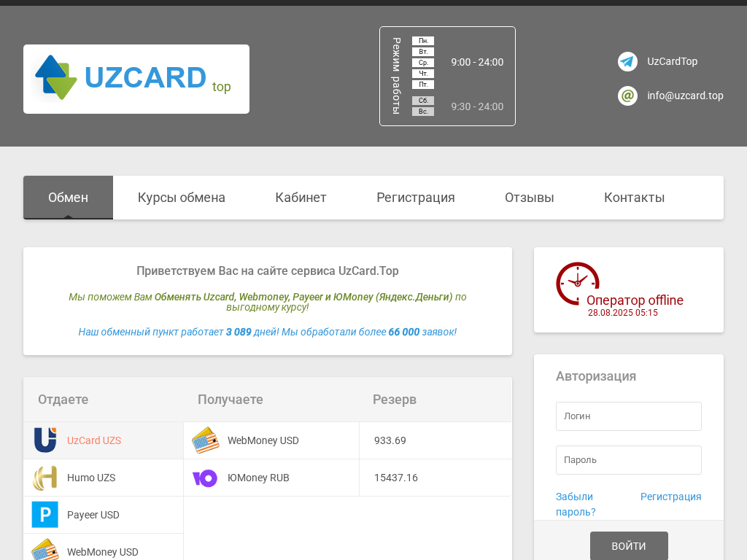
Task: Click the UzCardTop Telegram link
Action: (672, 61)
